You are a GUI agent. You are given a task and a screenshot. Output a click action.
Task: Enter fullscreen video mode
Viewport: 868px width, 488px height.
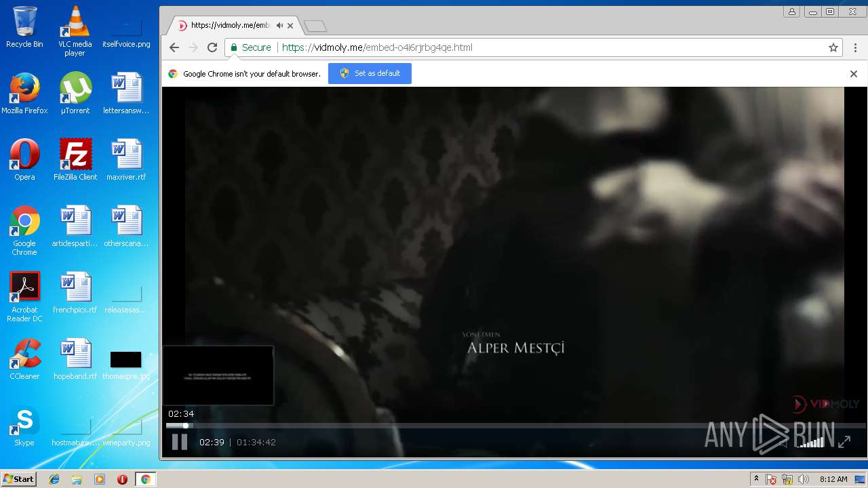844,442
